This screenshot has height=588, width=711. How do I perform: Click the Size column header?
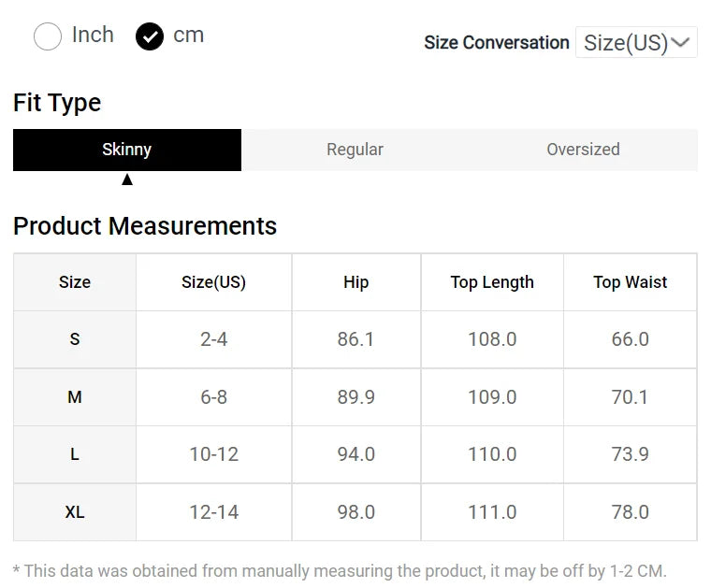75,282
